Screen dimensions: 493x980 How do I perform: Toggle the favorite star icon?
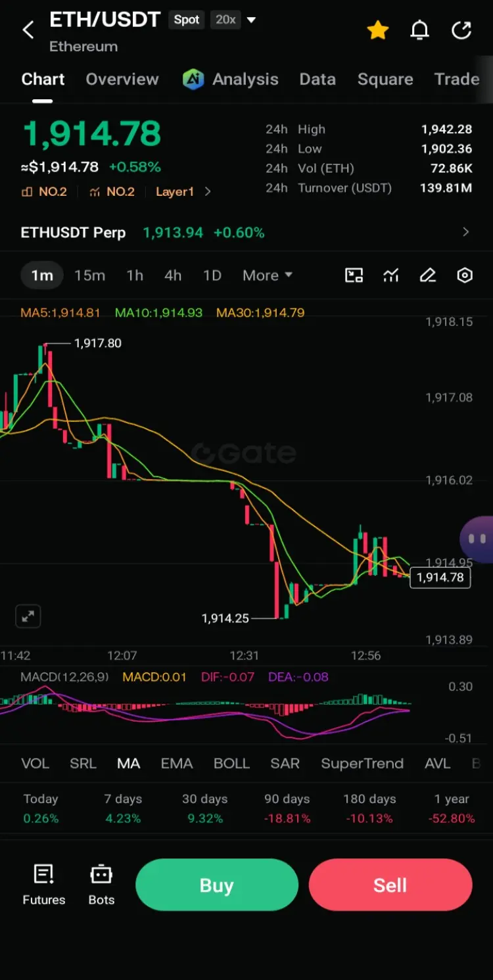378,30
